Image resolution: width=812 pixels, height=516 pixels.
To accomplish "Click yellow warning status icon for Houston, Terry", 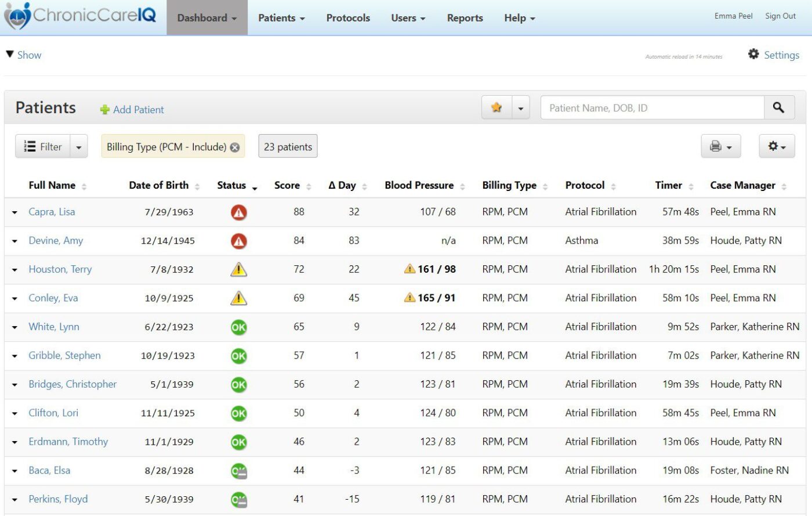I will 238,269.
